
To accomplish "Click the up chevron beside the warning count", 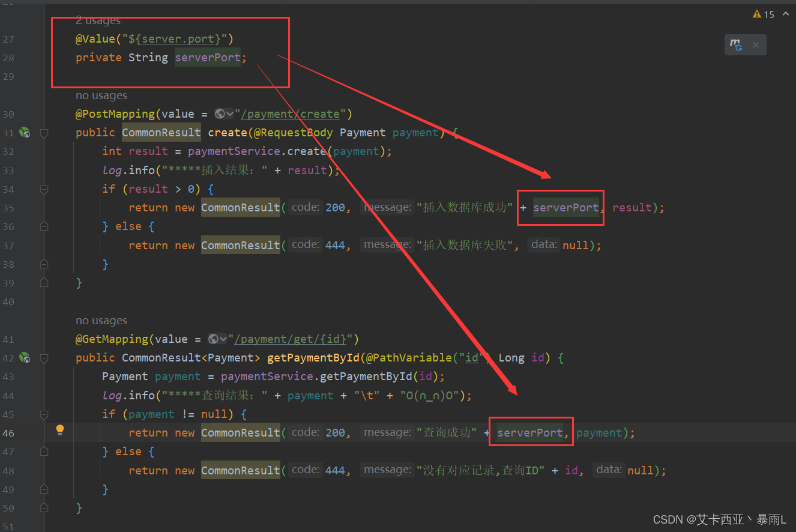I will [785, 14].
